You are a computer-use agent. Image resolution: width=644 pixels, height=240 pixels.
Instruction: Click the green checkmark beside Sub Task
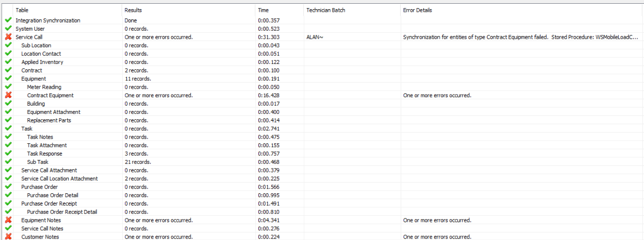pyautogui.click(x=8, y=162)
